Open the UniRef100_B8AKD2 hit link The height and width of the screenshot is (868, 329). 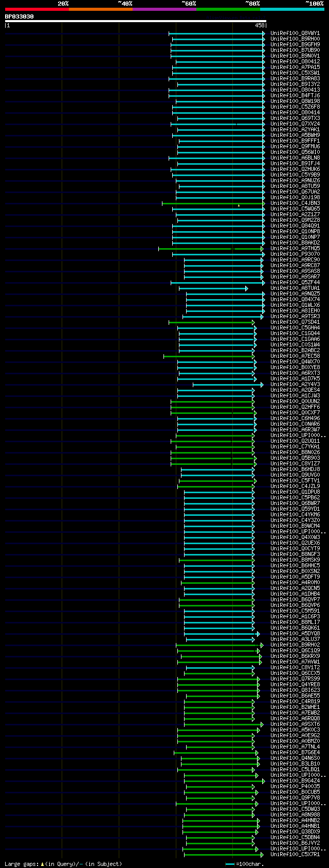pos(295,243)
